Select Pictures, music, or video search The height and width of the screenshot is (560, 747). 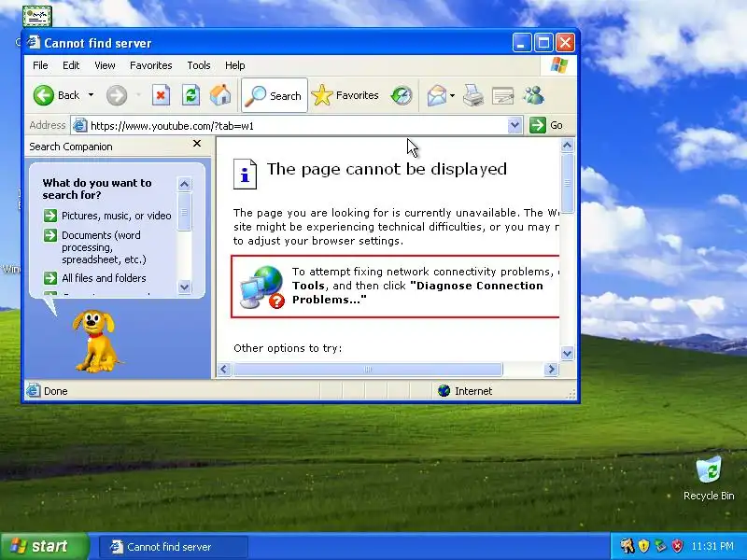(116, 216)
